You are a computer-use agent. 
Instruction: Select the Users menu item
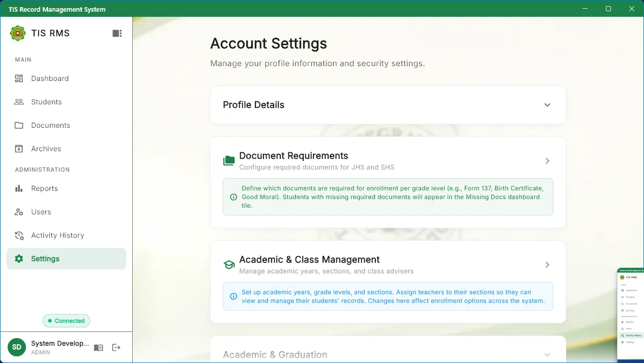[66, 212]
